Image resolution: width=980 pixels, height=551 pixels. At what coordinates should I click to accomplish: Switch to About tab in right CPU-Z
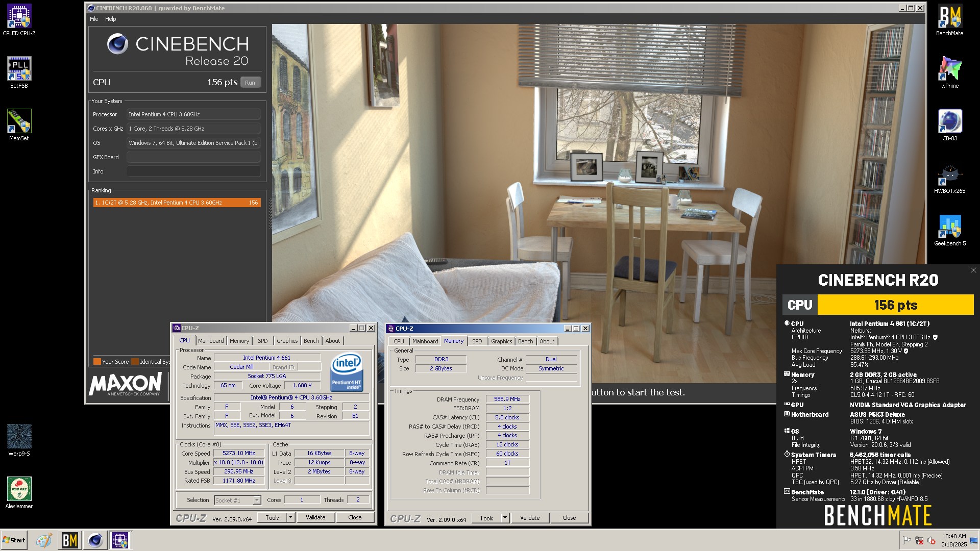pyautogui.click(x=547, y=341)
